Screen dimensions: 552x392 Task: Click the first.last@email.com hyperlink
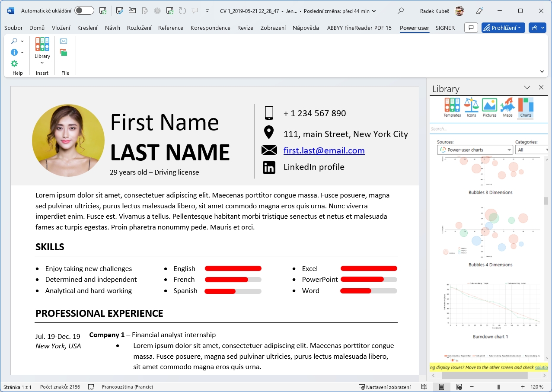(324, 150)
